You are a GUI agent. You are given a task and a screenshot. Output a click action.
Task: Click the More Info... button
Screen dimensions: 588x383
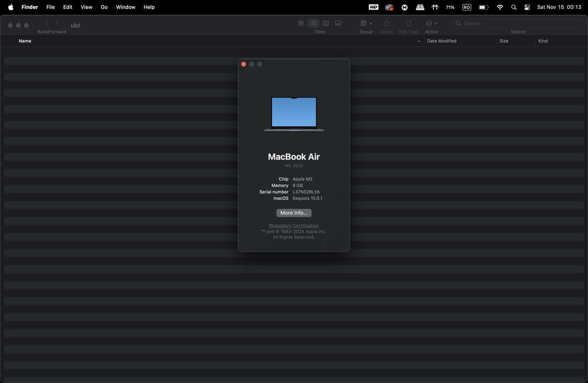point(293,213)
